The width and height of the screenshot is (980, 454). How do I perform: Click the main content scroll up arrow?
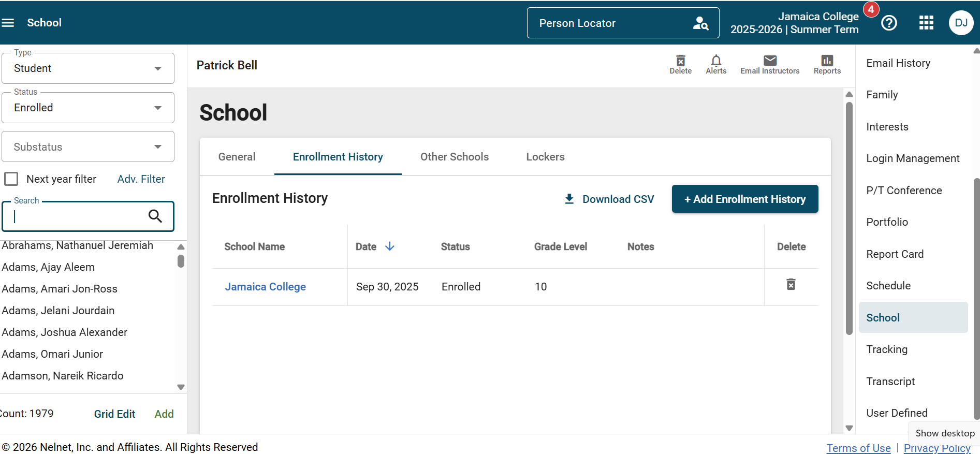coord(849,94)
